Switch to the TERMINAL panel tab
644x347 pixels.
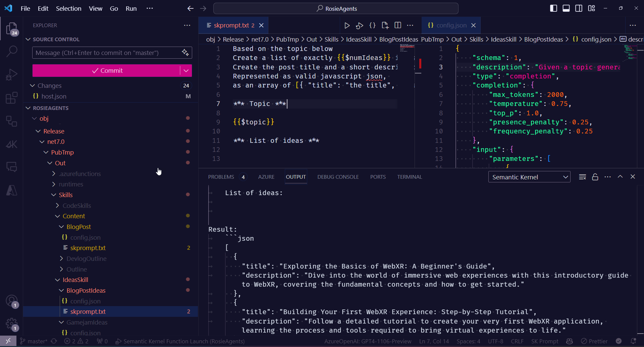coord(410,177)
